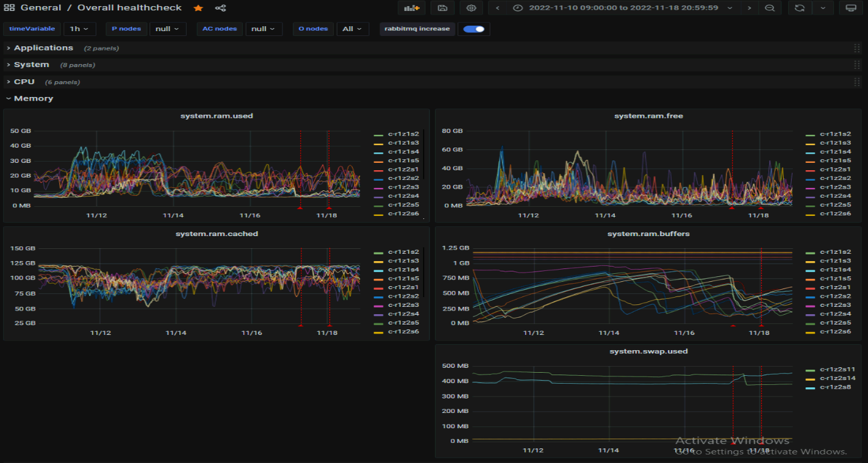Click the Add panel icon

click(412, 8)
